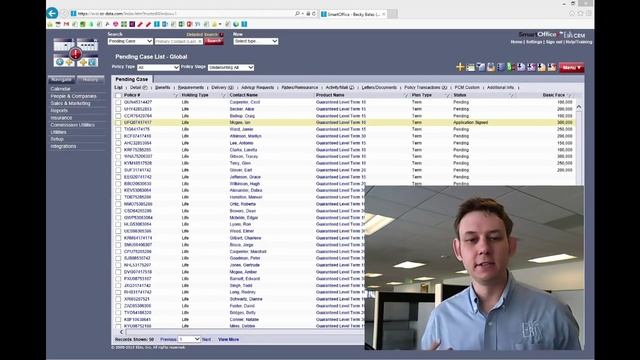Open Commission Utilities in sidebar
This screenshot has height=360, width=640.
click(73, 125)
